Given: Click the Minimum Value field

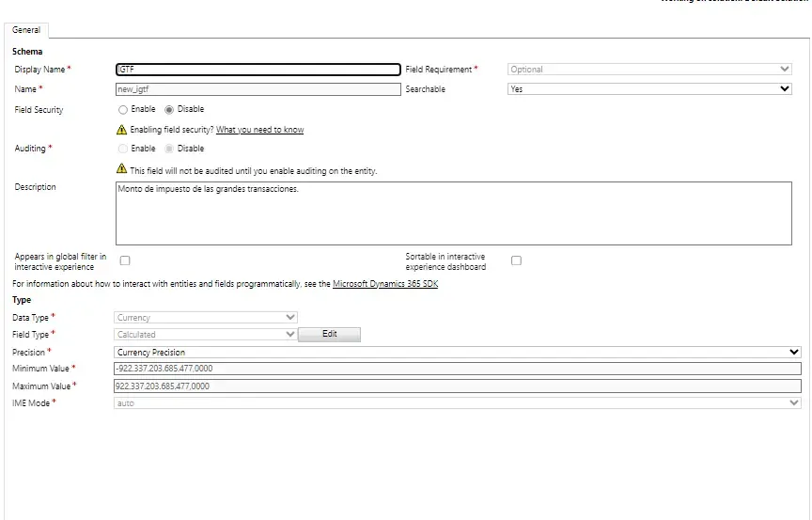Looking at the screenshot, I should point(457,369).
